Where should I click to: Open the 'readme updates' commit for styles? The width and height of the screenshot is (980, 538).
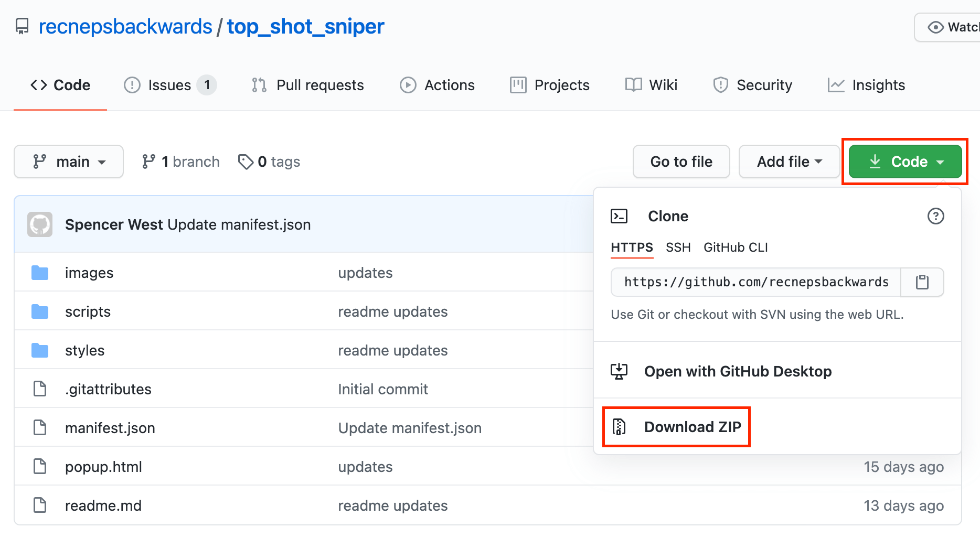coord(393,350)
